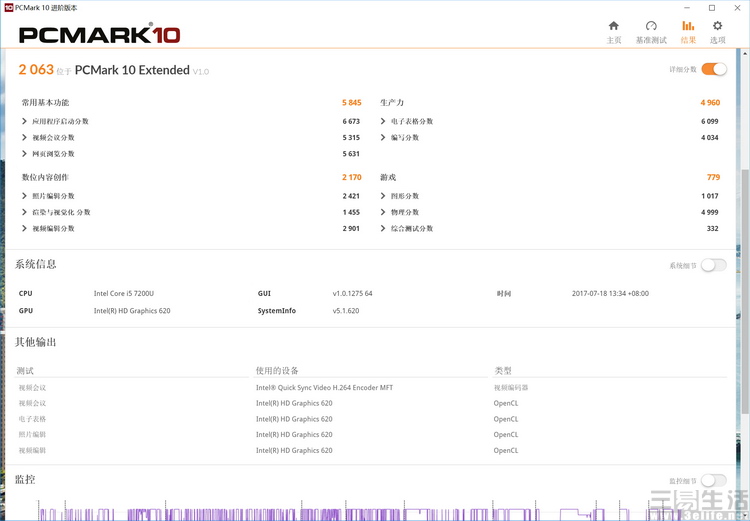Viewport: 750px width, 521px height.
Task: Maximize the PCMark 10 window
Action: 712,8
